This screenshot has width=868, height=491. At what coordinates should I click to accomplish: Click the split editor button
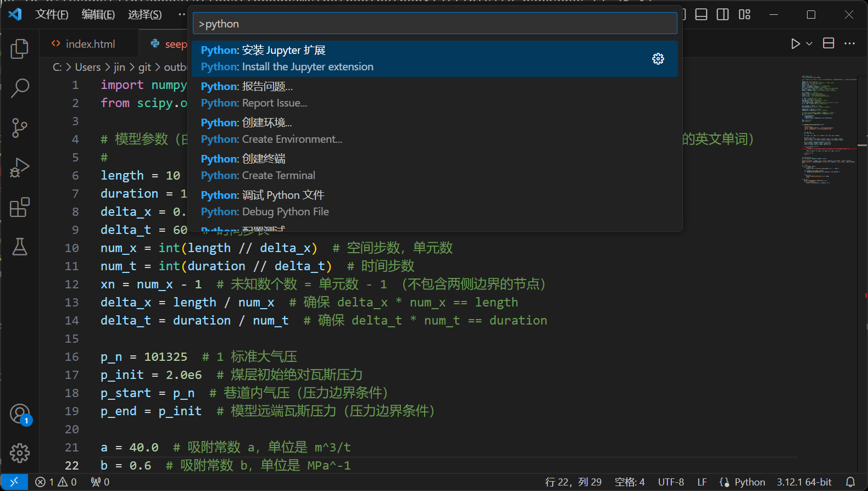[828, 43]
